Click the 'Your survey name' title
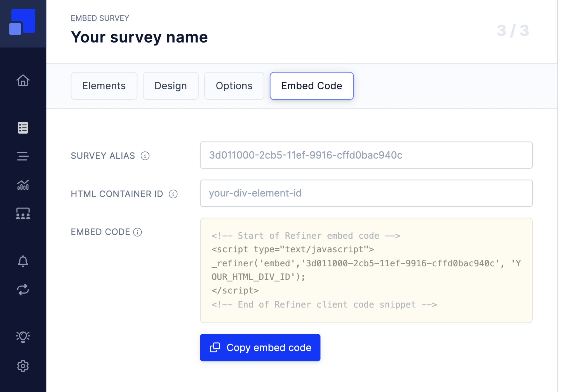The width and height of the screenshot is (573, 392). (x=139, y=37)
